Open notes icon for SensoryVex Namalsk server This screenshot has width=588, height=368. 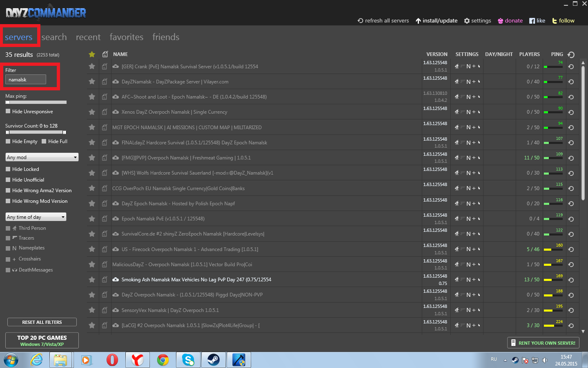(105, 310)
